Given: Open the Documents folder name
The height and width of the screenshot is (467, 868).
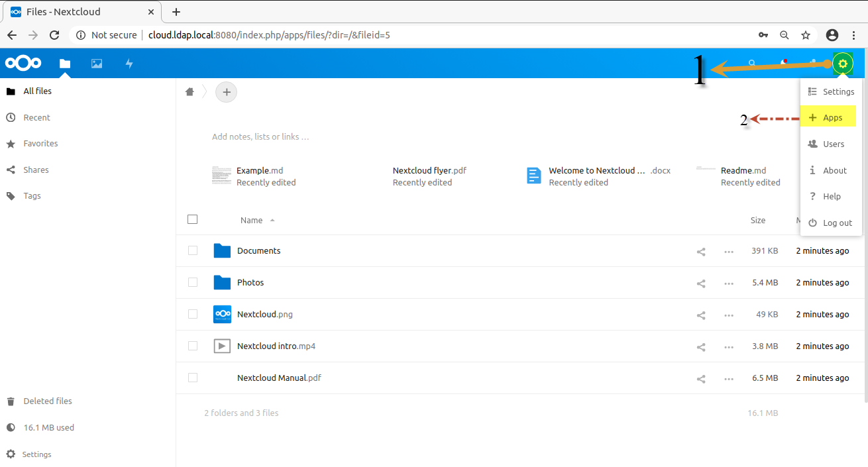Looking at the screenshot, I should [x=258, y=251].
